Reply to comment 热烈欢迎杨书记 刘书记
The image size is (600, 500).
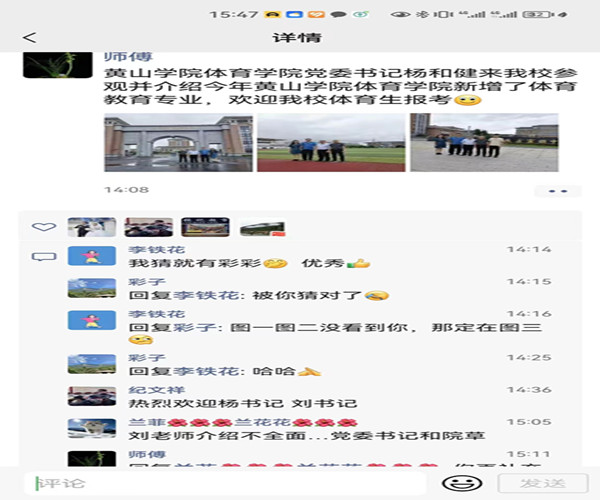(243, 404)
